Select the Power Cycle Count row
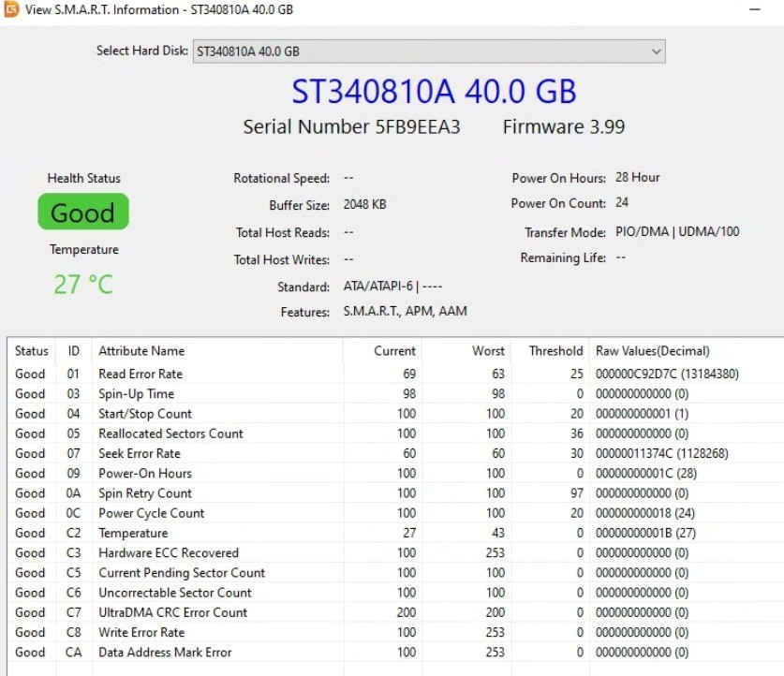Viewport: 784px width, 676px height. click(395, 513)
